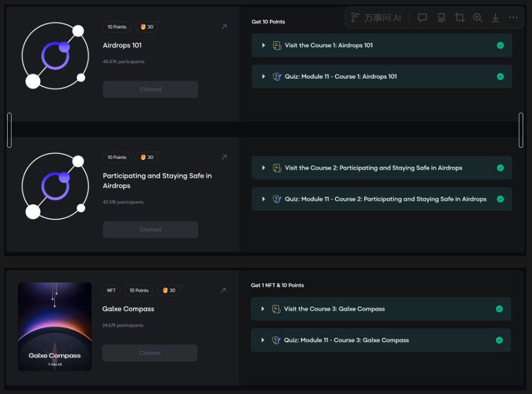
Task: Click the zoom-in magnifier icon
Action: tap(478, 18)
